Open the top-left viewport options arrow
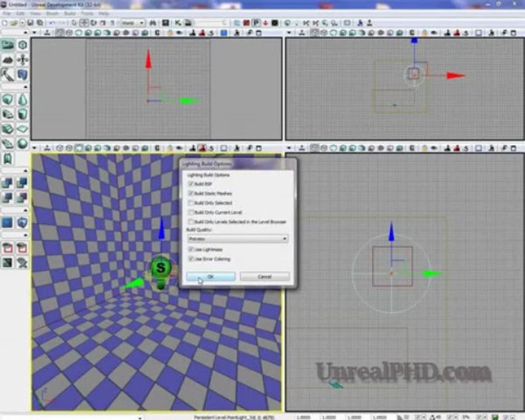525x420 pixels. click(x=34, y=33)
